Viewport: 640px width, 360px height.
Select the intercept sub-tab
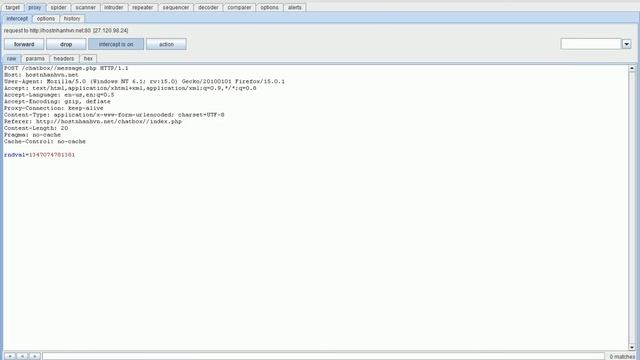[17, 19]
